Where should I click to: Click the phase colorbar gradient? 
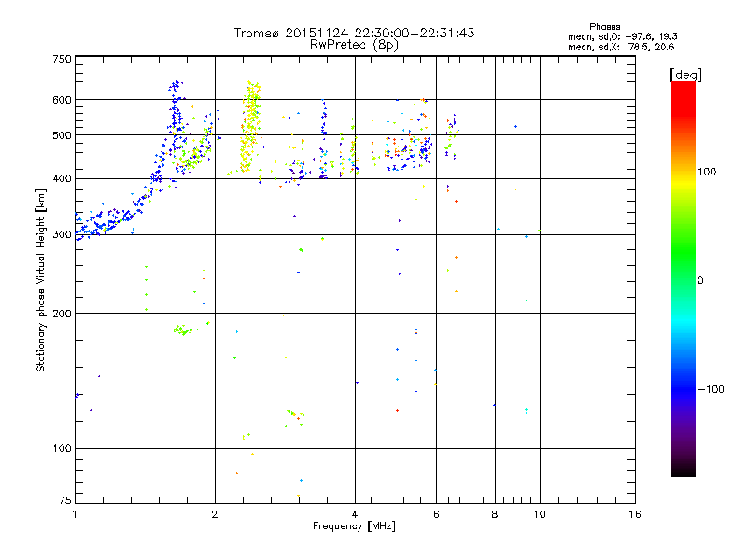click(x=684, y=278)
